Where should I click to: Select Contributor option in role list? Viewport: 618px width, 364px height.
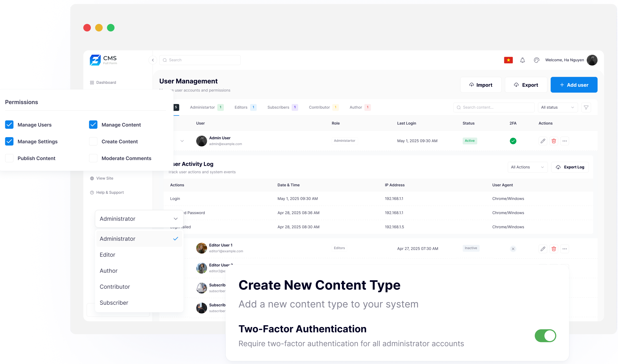tap(139, 287)
